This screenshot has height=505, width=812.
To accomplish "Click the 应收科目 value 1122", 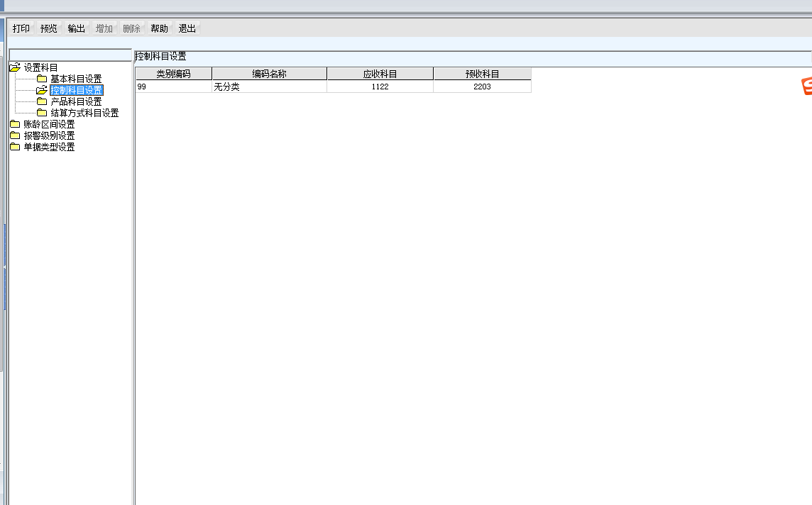I will click(380, 87).
